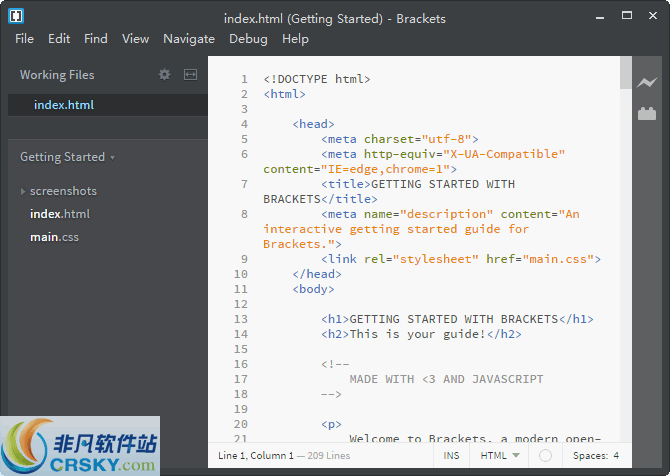Image resolution: width=670 pixels, height=476 pixels.
Task: Open the Extension Manager icon
Action: pyautogui.click(x=647, y=113)
